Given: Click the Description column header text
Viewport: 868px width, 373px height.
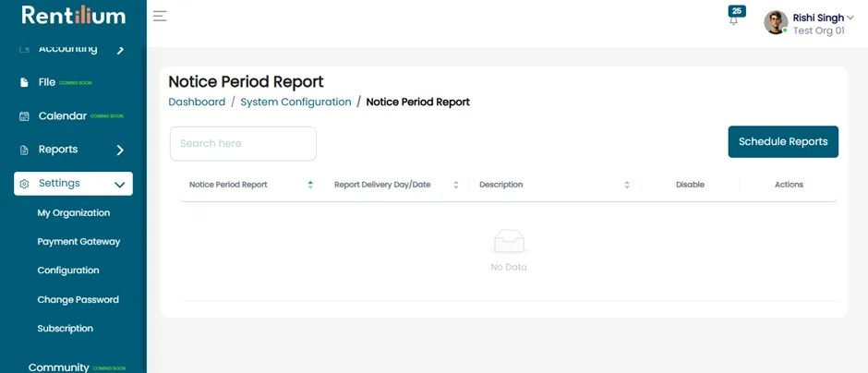Looking at the screenshot, I should pos(501,185).
